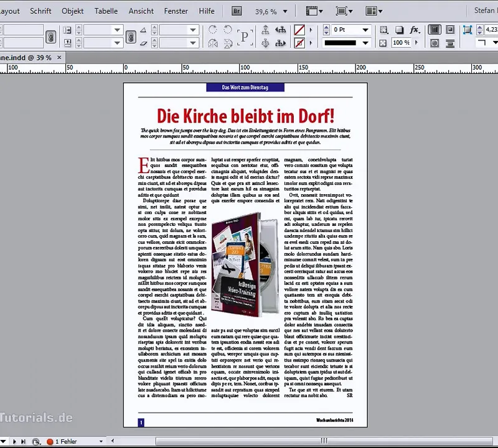Click the horizontal scrollbar thumb
498x448 pixels.
(x=324, y=441)
